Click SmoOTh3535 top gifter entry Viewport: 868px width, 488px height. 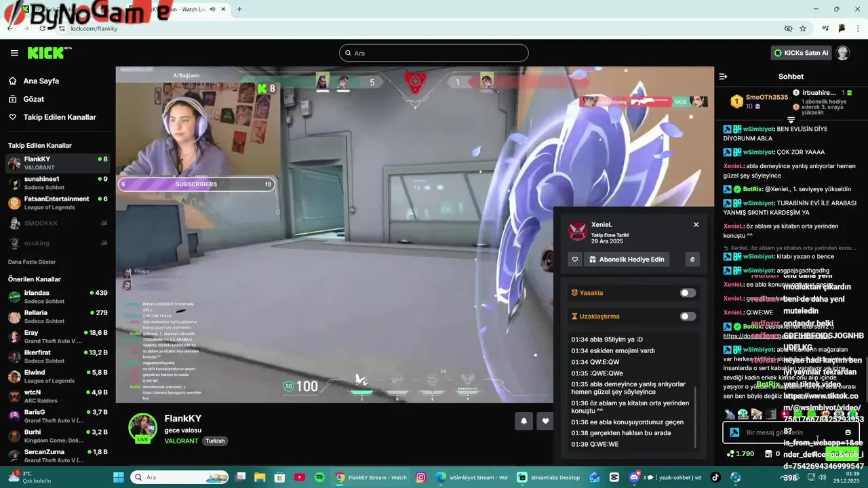coord(759,102)
